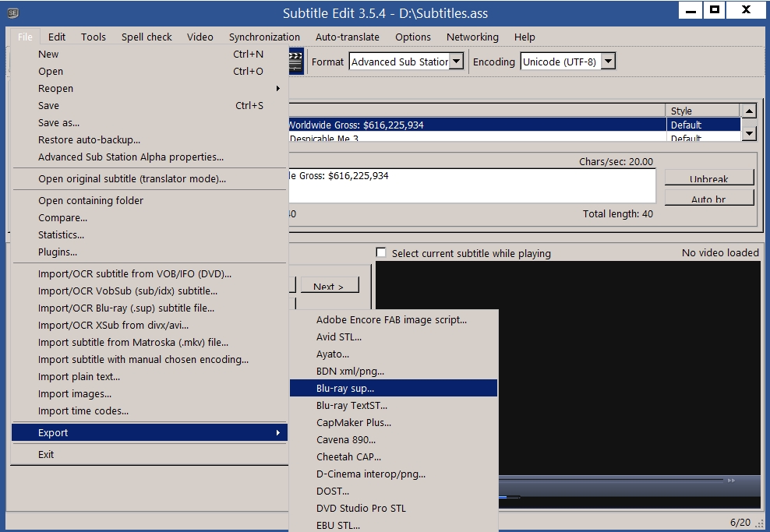Click Exit in File menu
Image resolution: width=770 pixels, height=532 pixels.
tap(150, 454)
